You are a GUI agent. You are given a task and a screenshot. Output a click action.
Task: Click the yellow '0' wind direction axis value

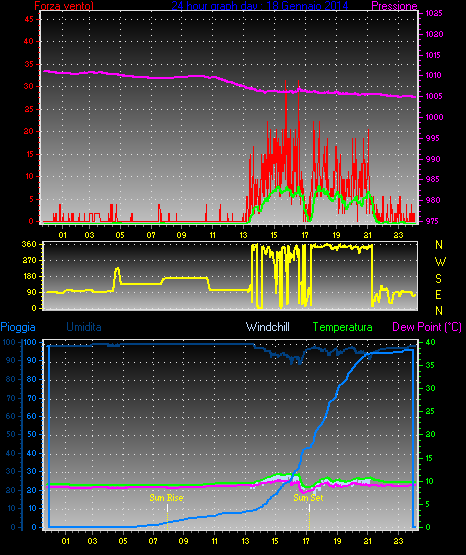34,308
